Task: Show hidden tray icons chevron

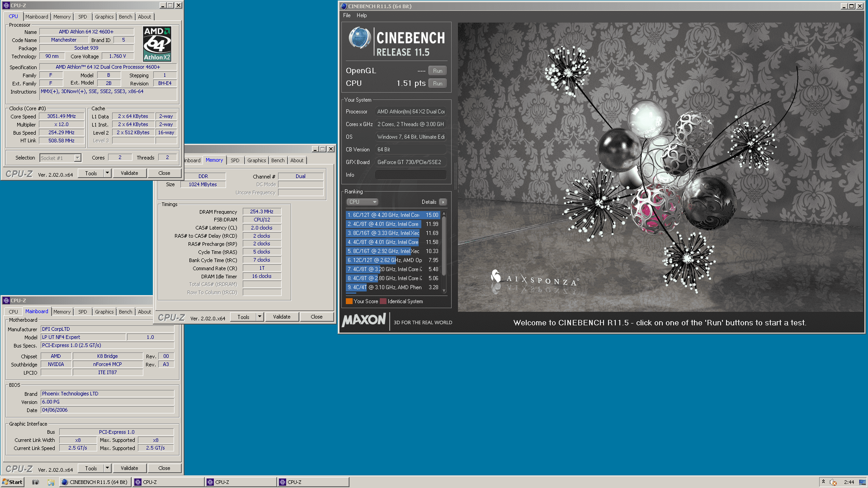Action: point(823,482)
